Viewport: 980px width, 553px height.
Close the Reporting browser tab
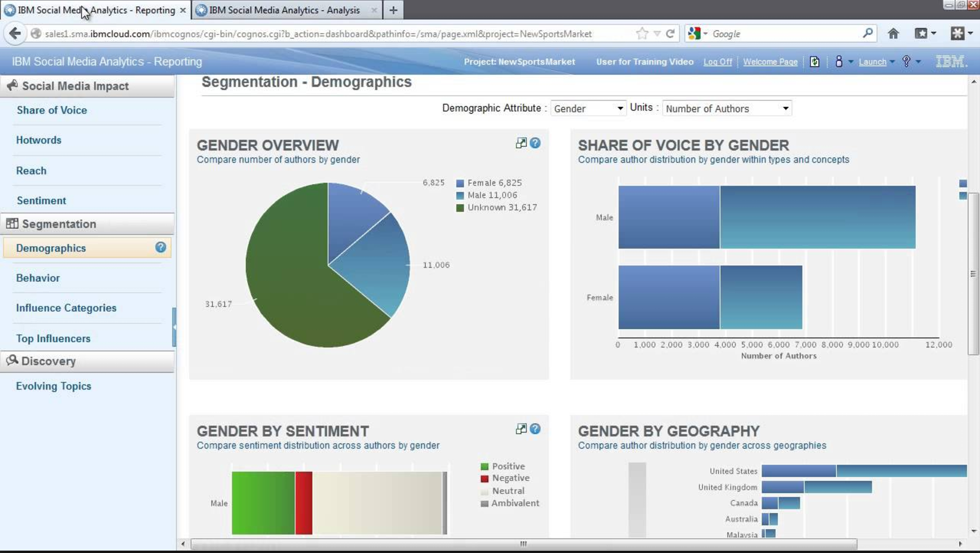pyautogui.click(x=183, y=10)
